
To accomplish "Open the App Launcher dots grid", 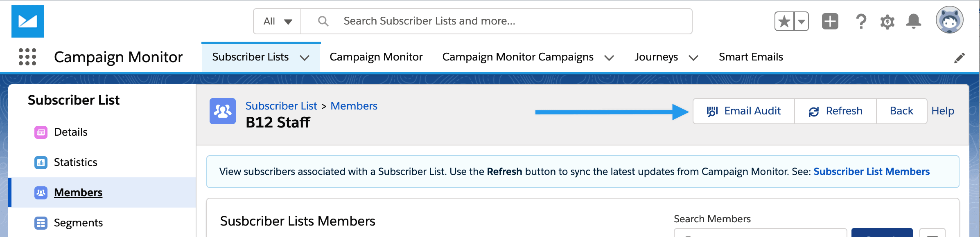I will tap(27, 57).
